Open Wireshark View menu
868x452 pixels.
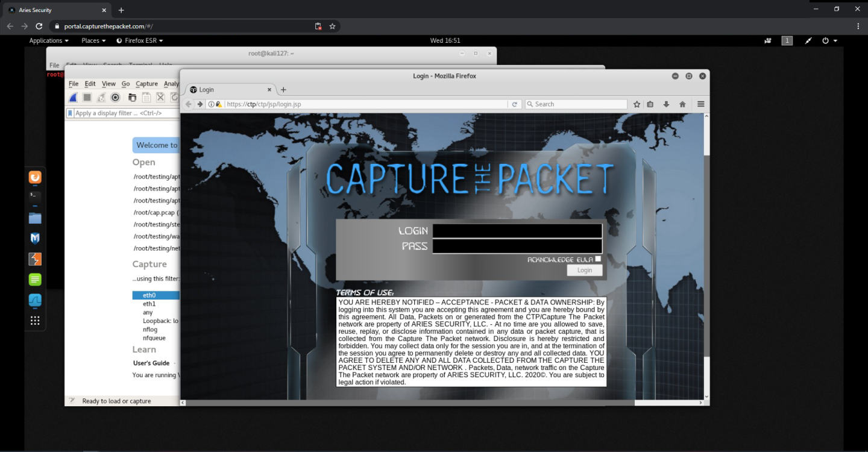click(x=108, y=84)
